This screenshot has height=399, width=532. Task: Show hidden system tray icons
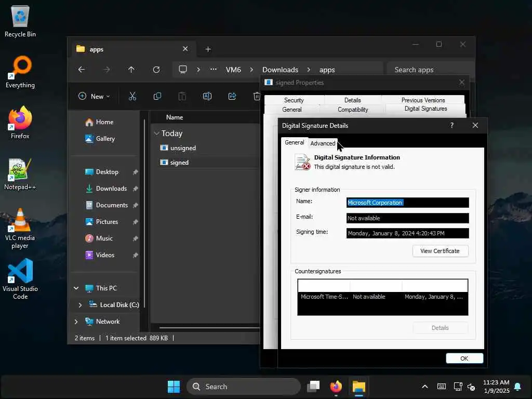click(x=424, y=387)
